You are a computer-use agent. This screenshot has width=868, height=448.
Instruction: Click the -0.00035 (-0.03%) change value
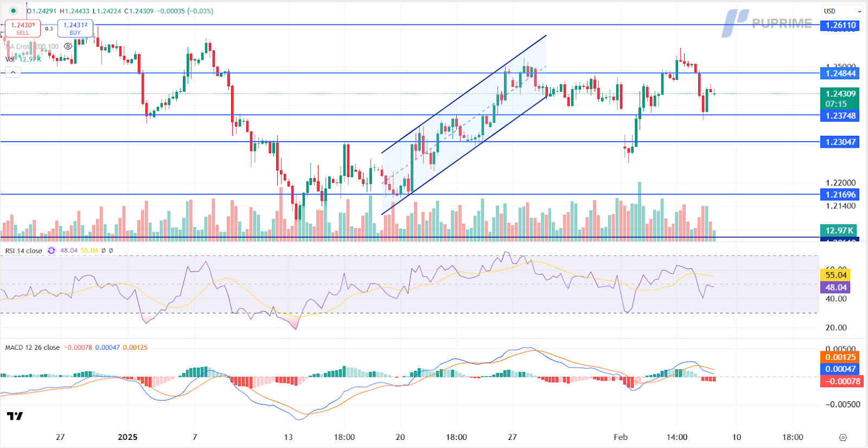click(x=185, y=11)
